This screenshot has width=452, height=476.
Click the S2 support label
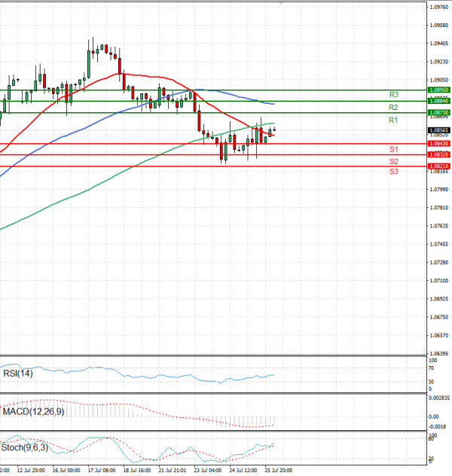tap(394, 161)
